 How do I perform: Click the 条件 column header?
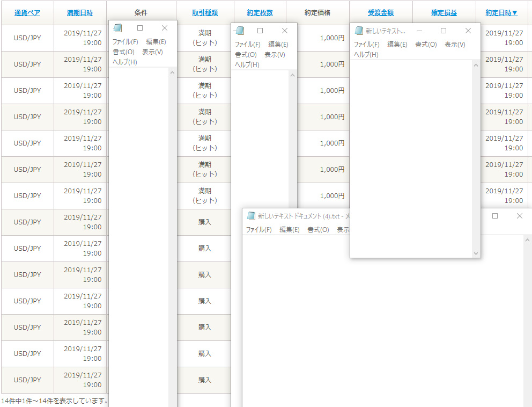click(x=141, y=13)
